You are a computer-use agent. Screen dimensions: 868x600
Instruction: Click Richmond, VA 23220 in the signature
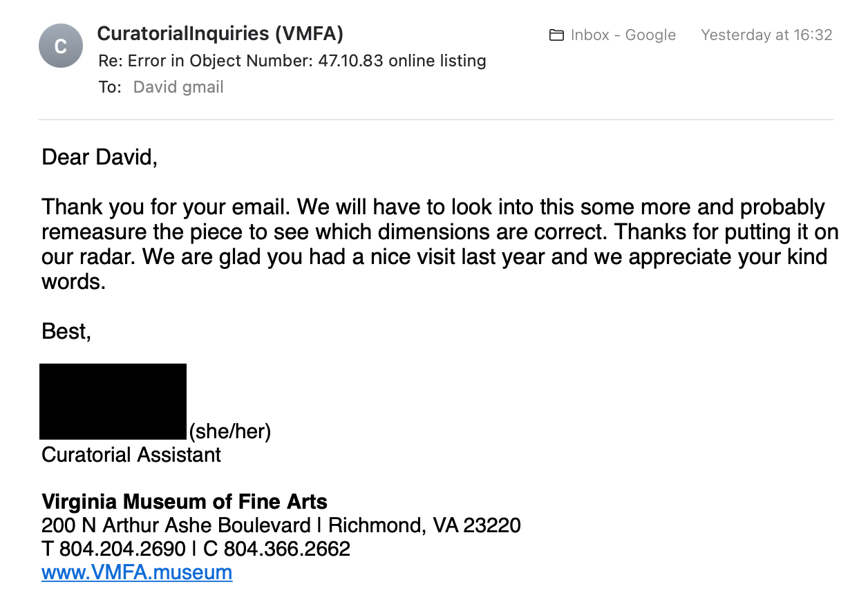click(424, 525)
